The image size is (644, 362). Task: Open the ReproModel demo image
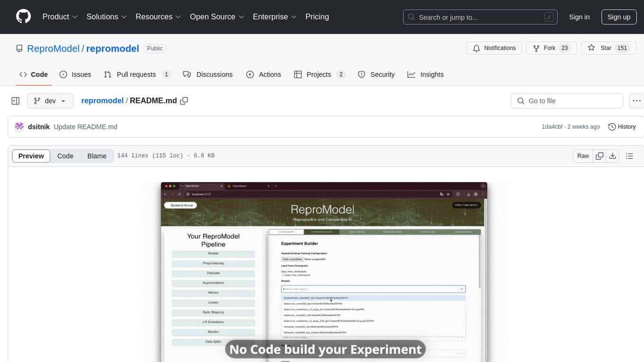click(326, 272)
